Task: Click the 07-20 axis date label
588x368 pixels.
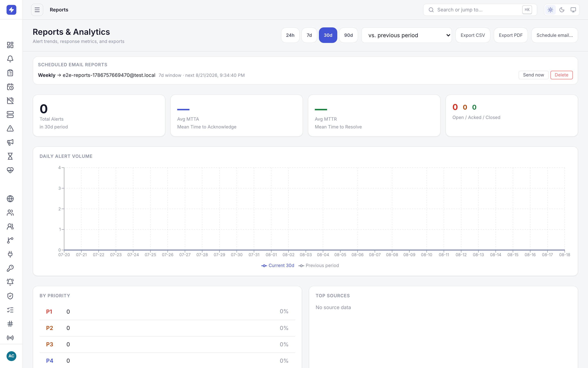Action: tap(64, 255)
